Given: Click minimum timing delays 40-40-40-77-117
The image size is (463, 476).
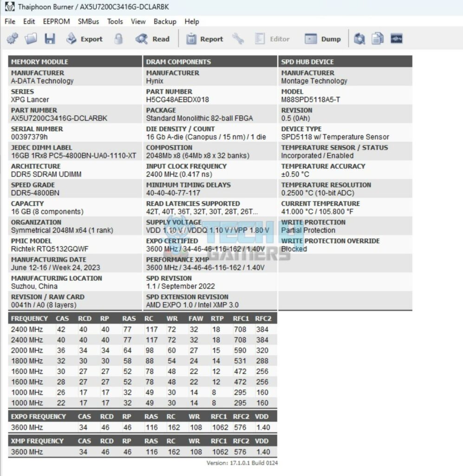Looking at the screenshot, I should (x=173, y=193).
